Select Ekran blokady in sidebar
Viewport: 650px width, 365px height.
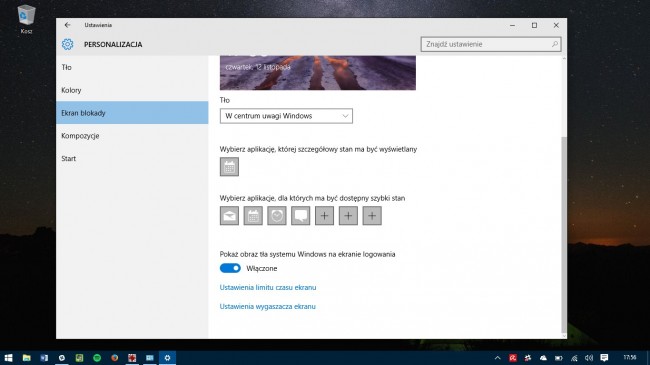[x=132, y=113]
